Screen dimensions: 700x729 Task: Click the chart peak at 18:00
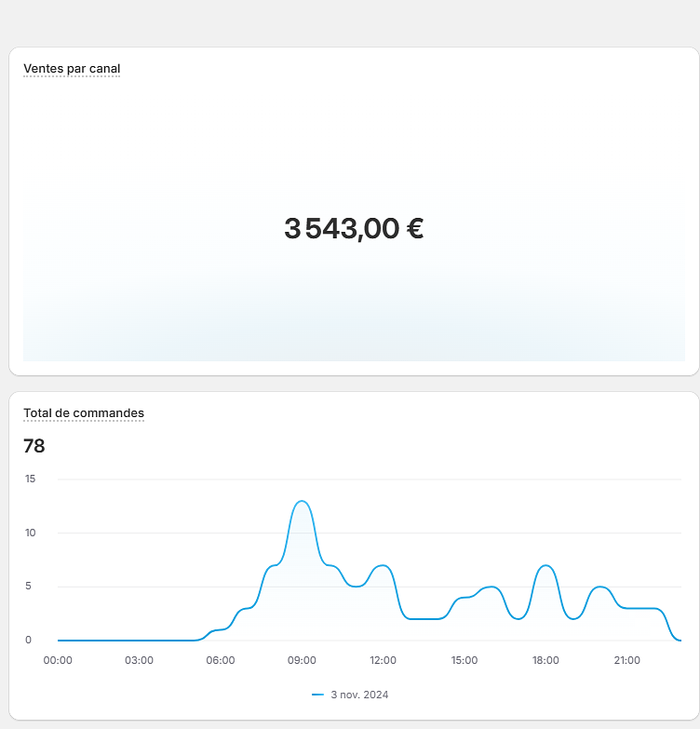[x=546, y=566]
